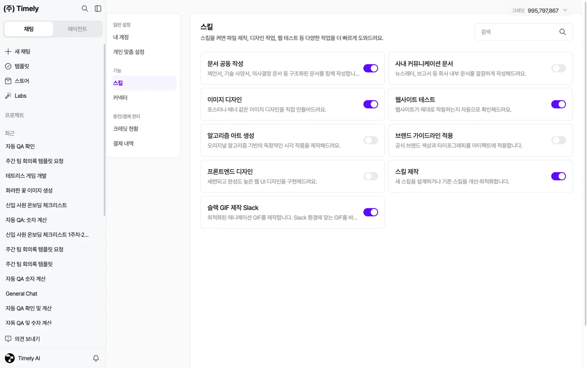Collapse sidebar using the panel toggle icon

(98, 8)
